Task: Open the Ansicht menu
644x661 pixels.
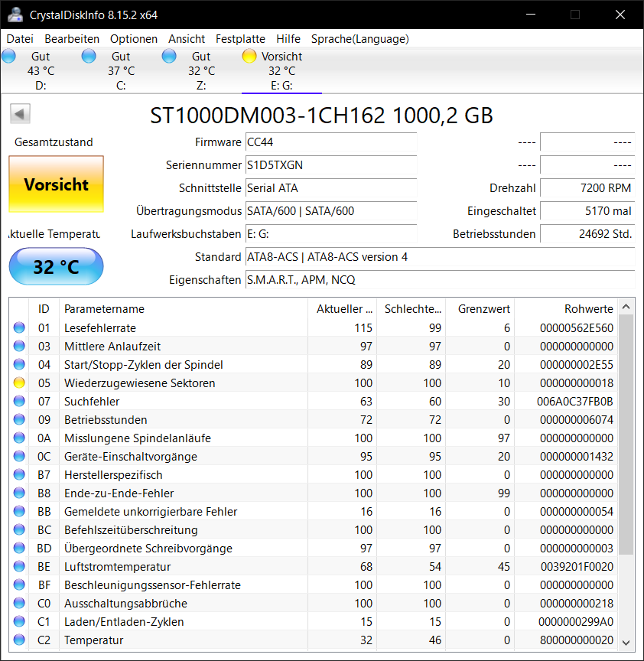Action: click(187, 39)
